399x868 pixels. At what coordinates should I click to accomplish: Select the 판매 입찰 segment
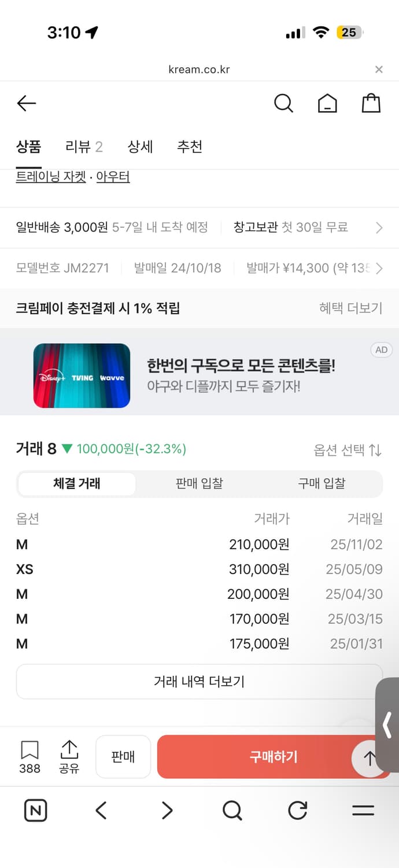199,483
